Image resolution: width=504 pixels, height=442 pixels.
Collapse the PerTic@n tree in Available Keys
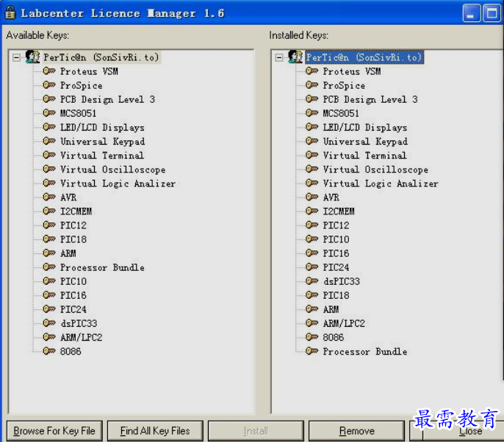point(17,57)
